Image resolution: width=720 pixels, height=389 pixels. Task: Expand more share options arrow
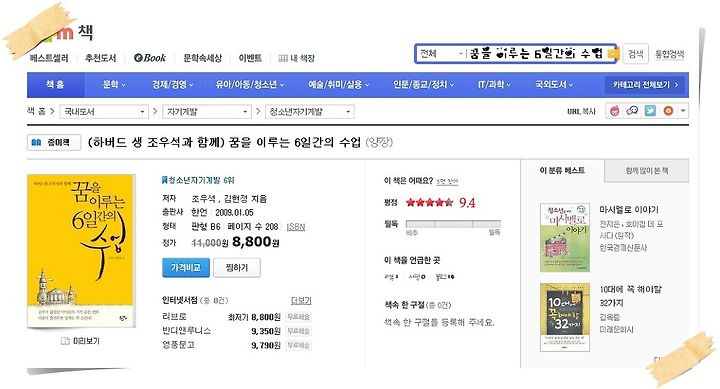[683, 111]
